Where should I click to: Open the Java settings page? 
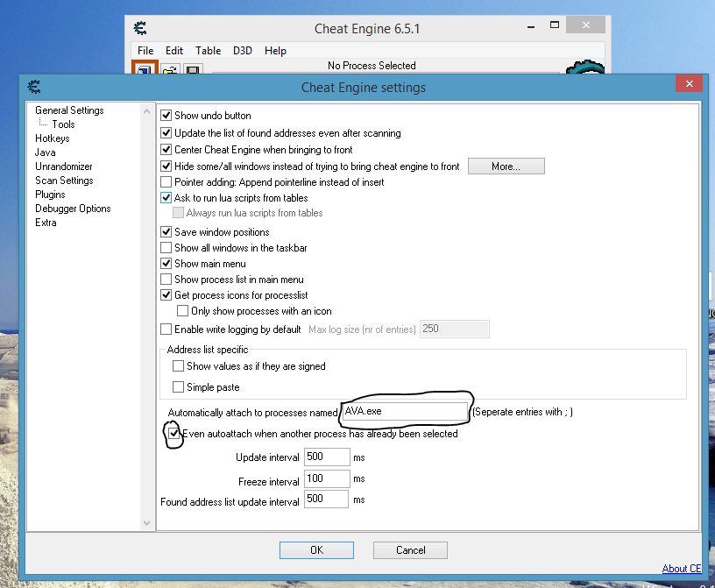[46, 152]
